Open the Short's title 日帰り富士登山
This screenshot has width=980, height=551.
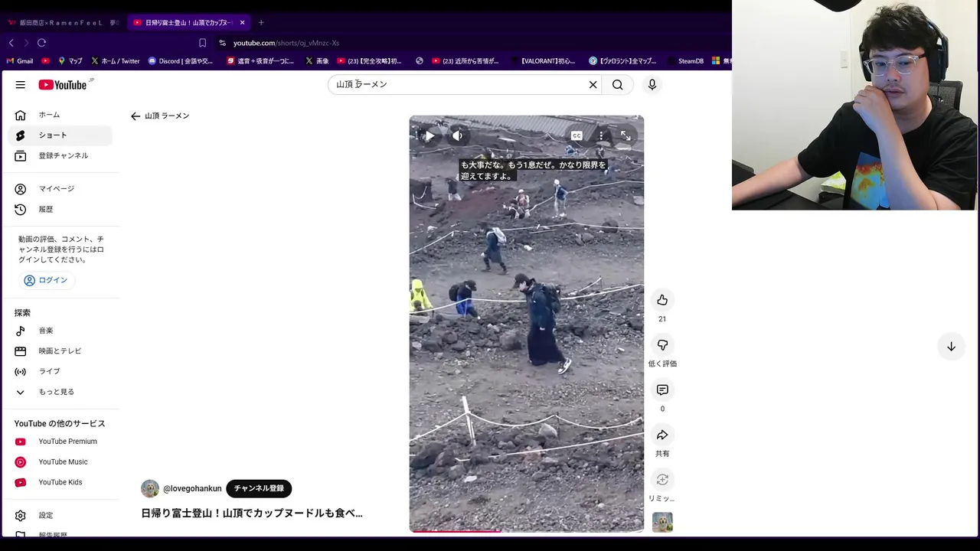pyautogui.click(x=252, y=514)
